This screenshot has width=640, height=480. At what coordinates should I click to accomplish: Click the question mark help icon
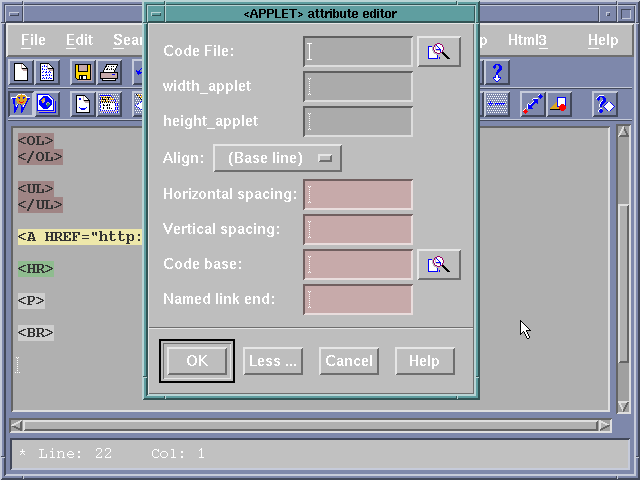pos(497,72)
